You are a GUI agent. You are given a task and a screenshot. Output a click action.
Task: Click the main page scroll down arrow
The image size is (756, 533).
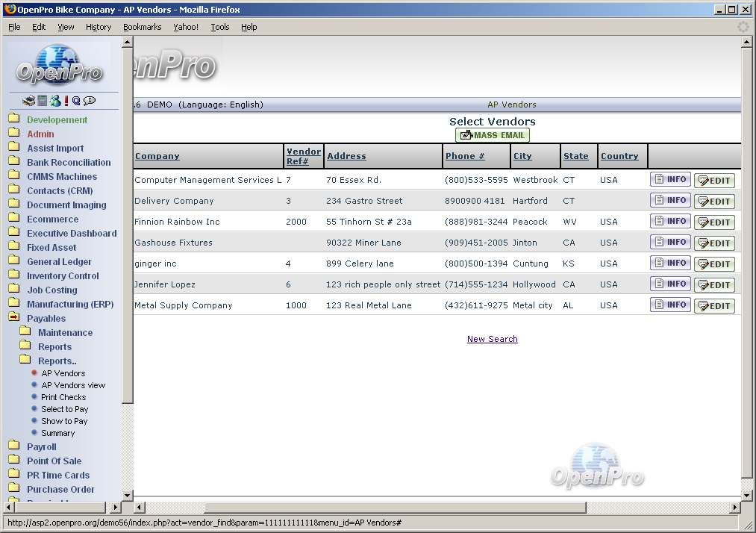point(746,495)
